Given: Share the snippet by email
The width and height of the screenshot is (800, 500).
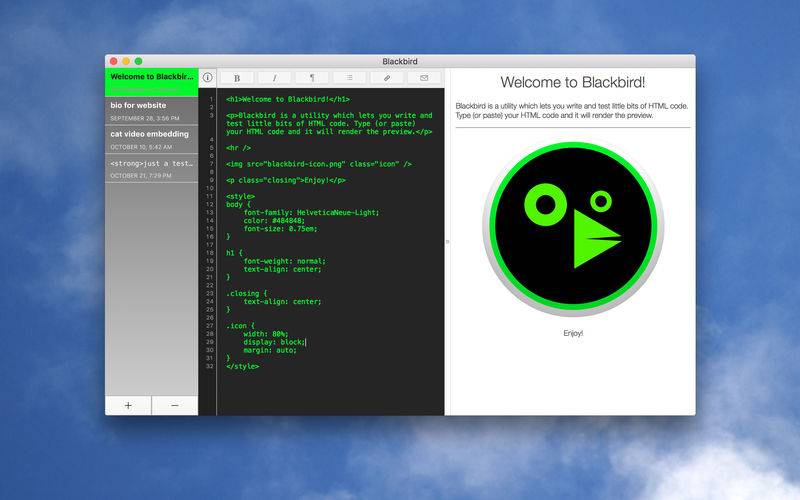Looking at the screenshot, I should pyautogui.click(x=424, y=78).
